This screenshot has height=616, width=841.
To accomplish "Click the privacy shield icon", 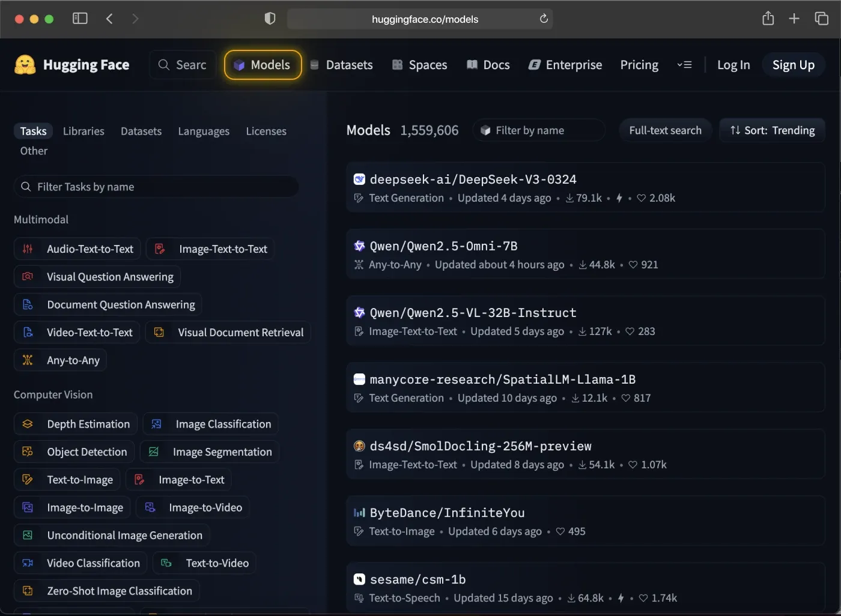I will coord(270,19).
